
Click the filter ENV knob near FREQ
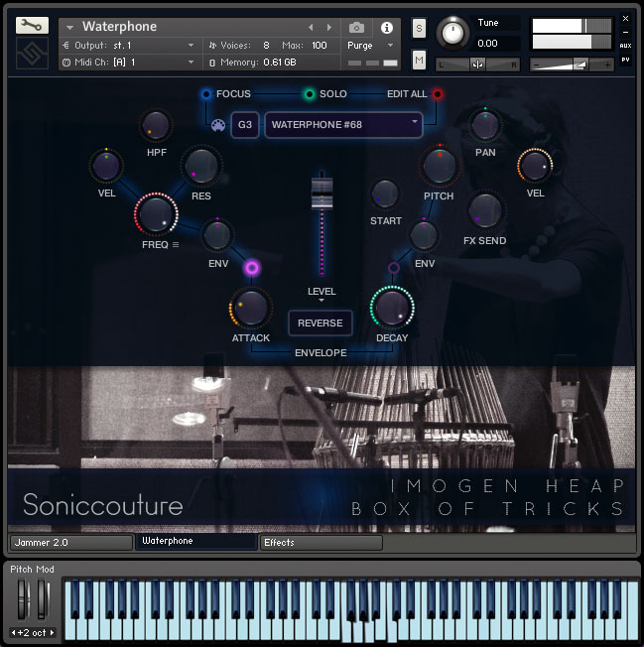coord(217,235)
